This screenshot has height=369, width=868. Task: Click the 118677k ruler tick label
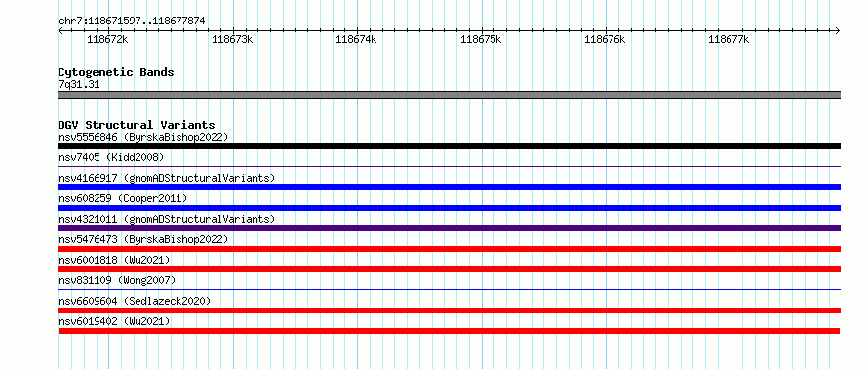point(730,39)
